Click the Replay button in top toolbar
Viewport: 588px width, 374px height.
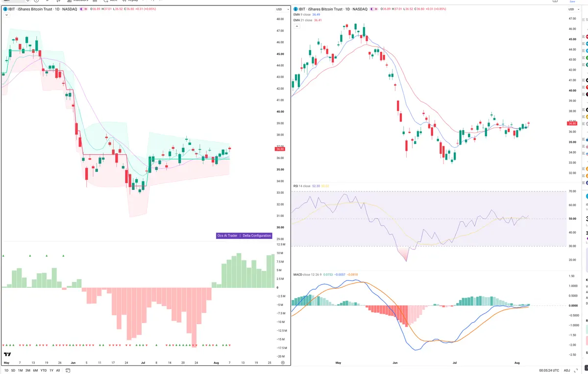(x=131, y=1)
